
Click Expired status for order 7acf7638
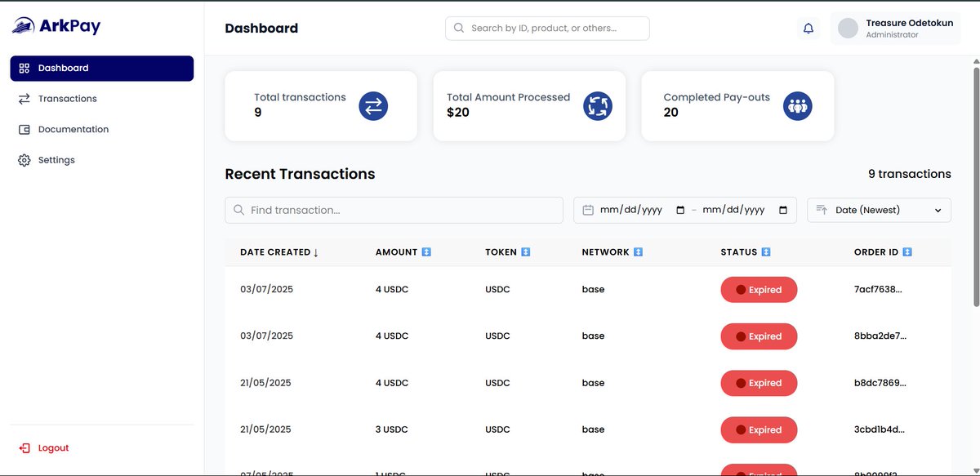pos(759,290)
